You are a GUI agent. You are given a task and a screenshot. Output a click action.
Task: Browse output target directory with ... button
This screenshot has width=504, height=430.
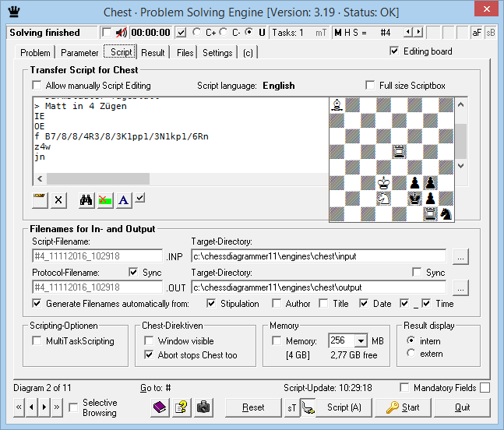click(x=460, y=287)
